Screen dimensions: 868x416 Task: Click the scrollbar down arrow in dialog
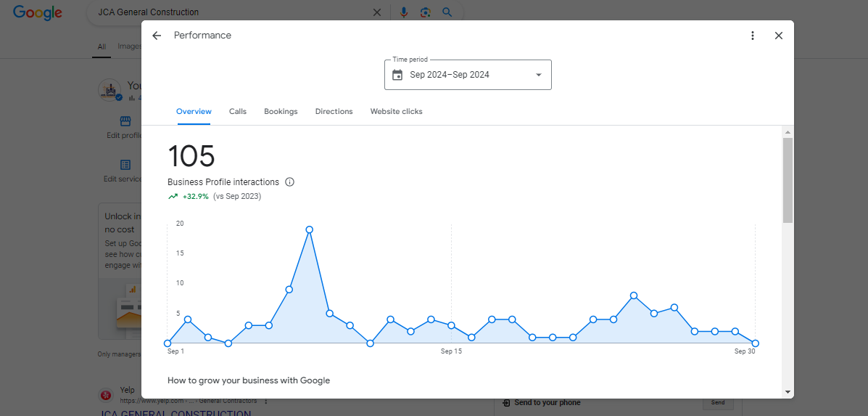point(788,391)
